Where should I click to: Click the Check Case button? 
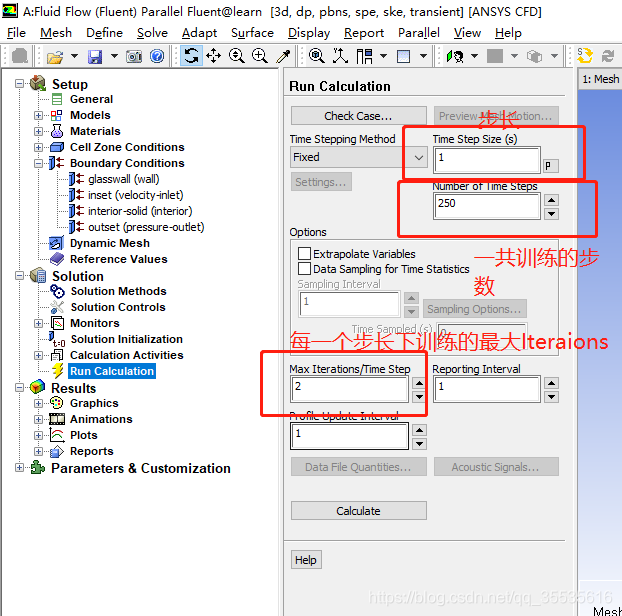point(359,116)
